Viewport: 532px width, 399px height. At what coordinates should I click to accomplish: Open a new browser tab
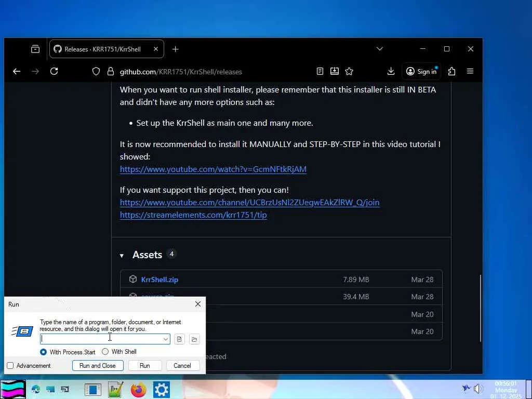pyautogui.click(x=175, y=49)
